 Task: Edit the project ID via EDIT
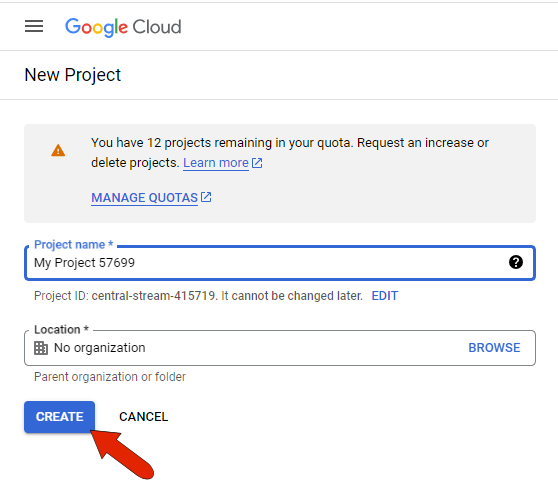pyautogui.click(x=385, y=296)
